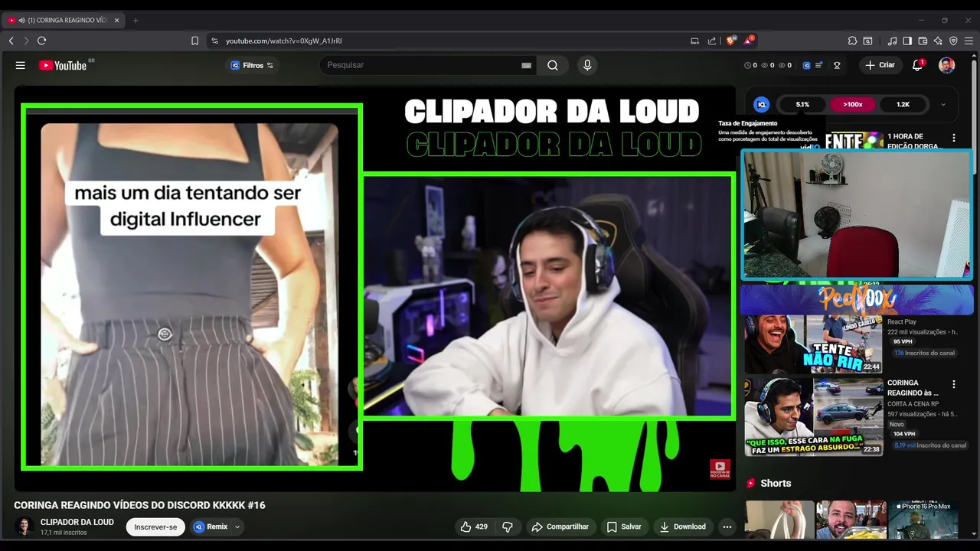Open more actions three-dot menu

[x=727, y=527]
